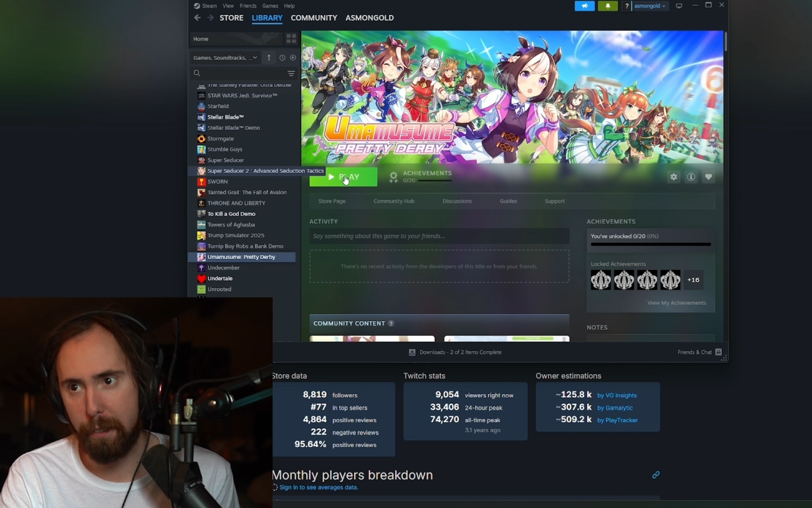Open the Guides link
Viewport: 812px width, 508px height.
(508, 201)
